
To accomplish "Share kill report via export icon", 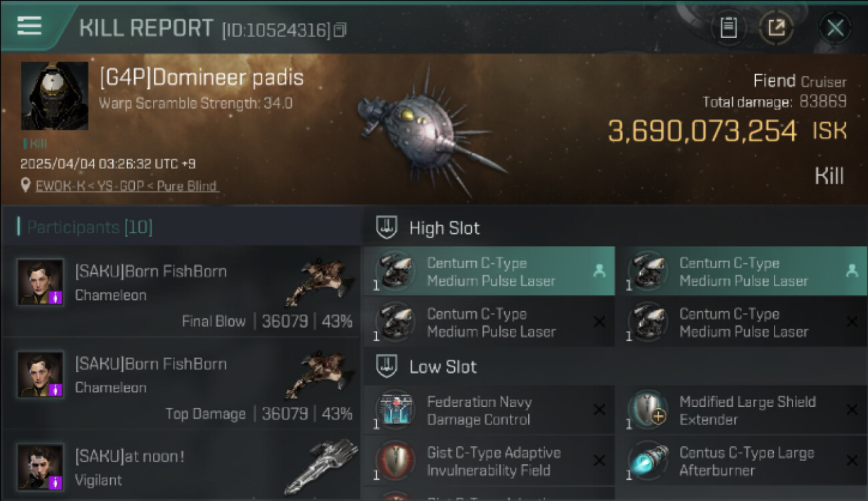I will tap(776, 28).
